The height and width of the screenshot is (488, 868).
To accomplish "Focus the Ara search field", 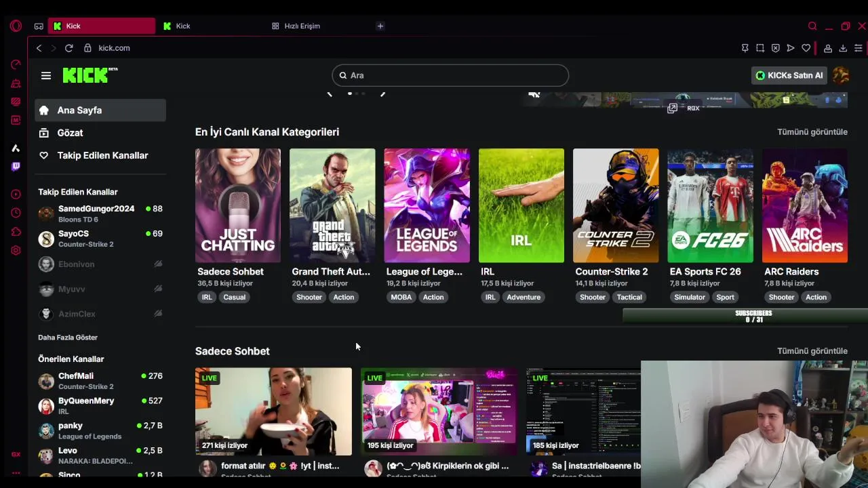I will [x=450, y=75].
